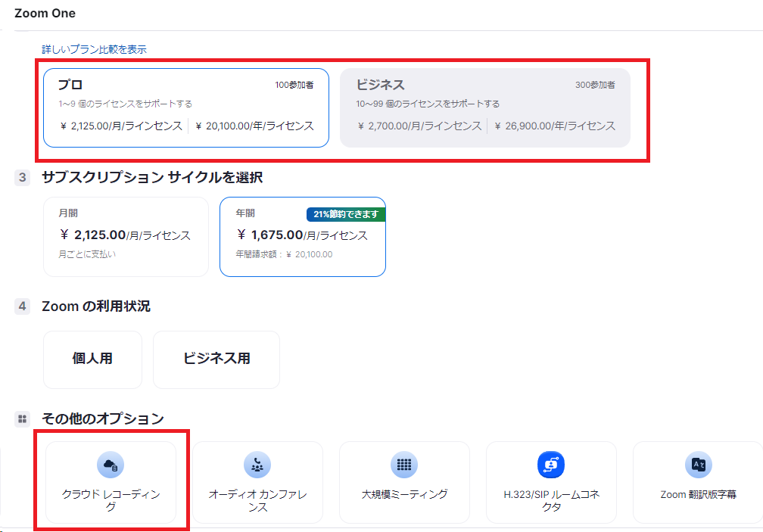Choose the 月間 subscription cycle
The width and height of the screenshot is (763, 532).
pyautogui.click(x=126, y=237)
